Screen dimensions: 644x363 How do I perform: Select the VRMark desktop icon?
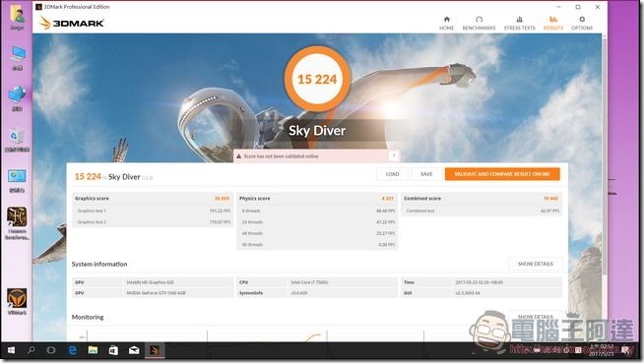coord(17,301)
